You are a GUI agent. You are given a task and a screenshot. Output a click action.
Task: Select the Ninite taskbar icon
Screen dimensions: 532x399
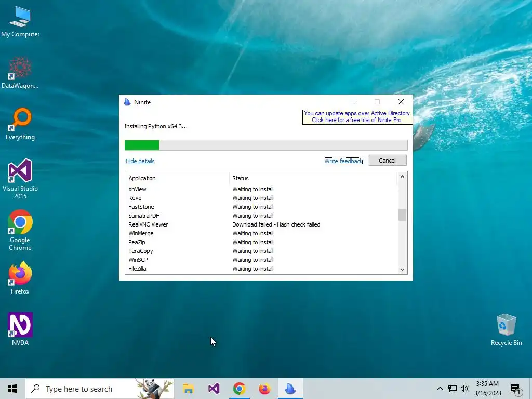click(290, 389)
